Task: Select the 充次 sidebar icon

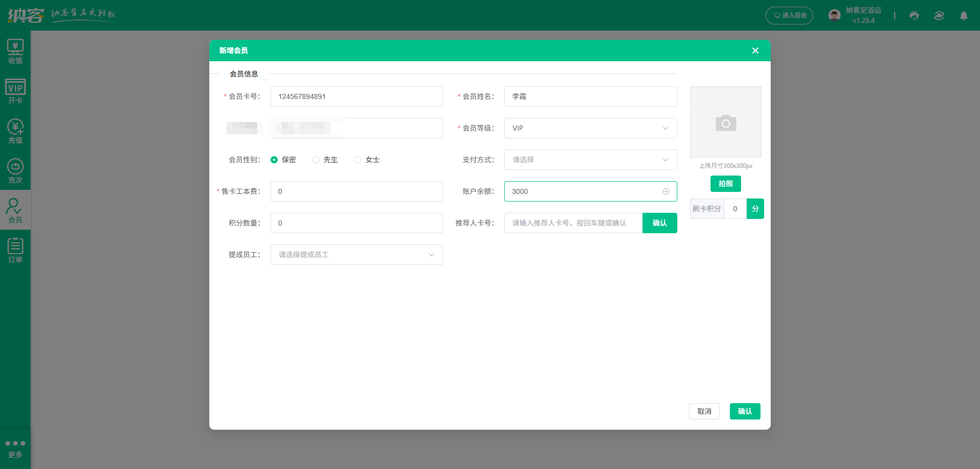Action: [15, 171]
